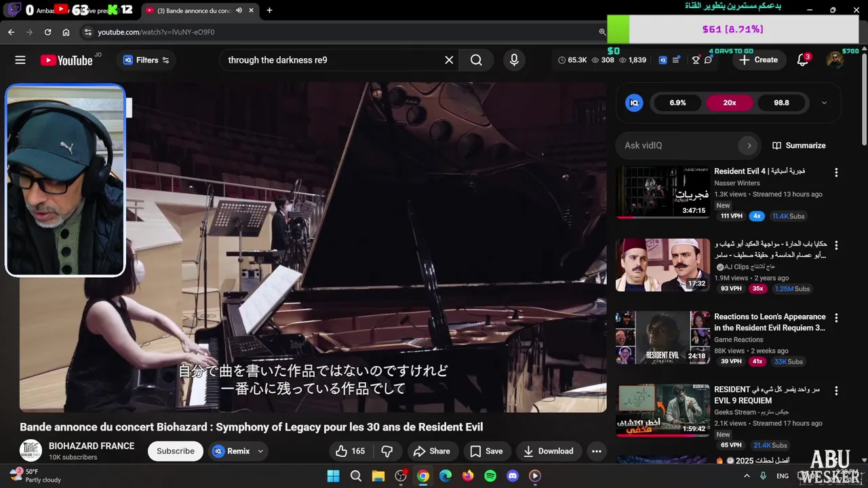
Task: Open BIOHAZARD FRANCE channel avatar
Action: [31, 451]
